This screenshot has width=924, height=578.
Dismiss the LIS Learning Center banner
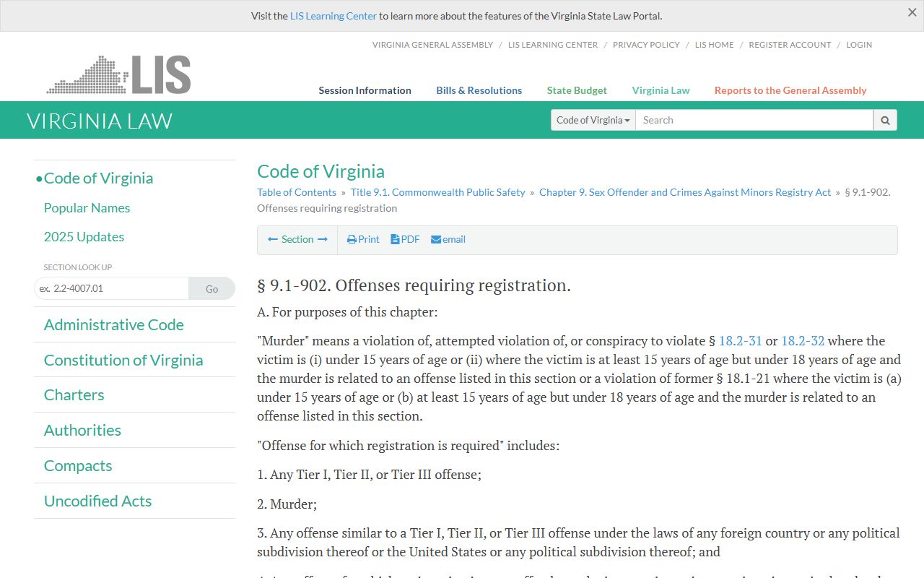pyautogui.click(x=912, y=12)
